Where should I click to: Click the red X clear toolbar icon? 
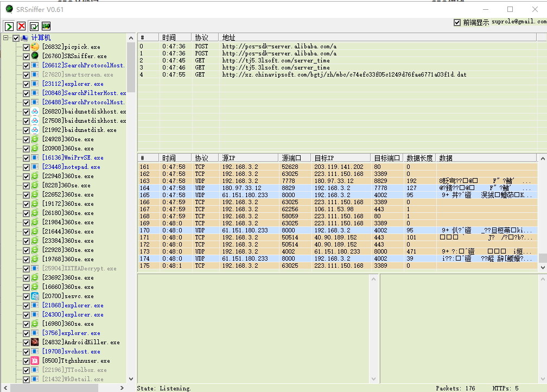pyautogui.click(x=21, y=26)
